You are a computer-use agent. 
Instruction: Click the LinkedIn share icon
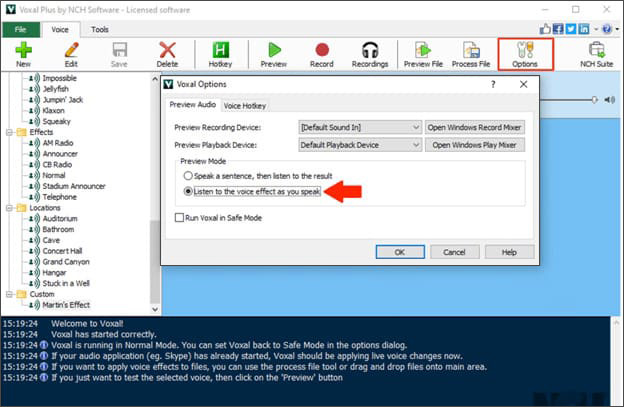coord(583,29)
